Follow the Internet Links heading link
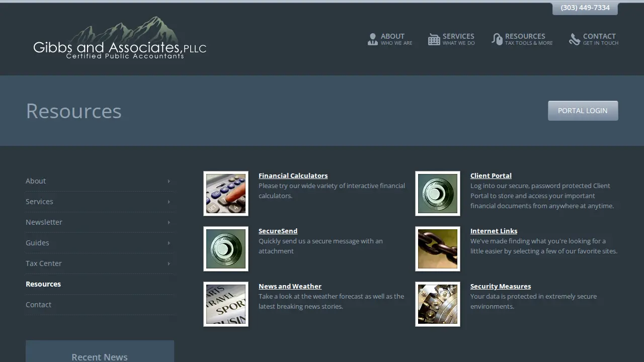 494,231
